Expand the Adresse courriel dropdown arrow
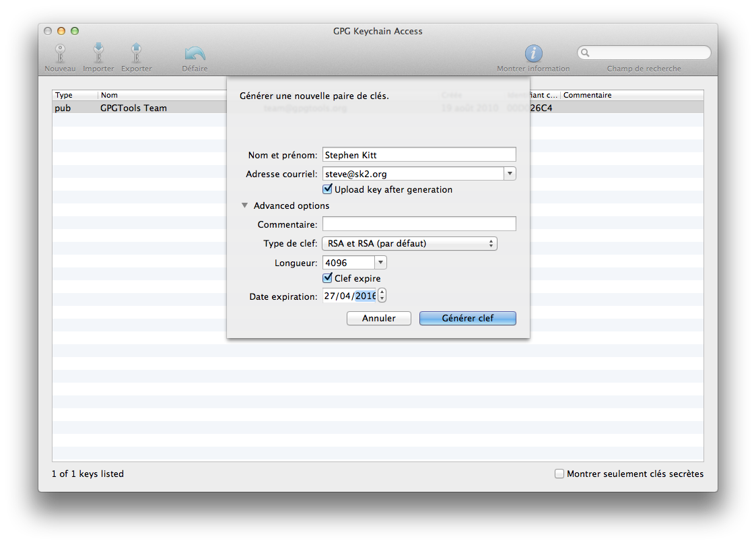Image resolution: width=756 pixels, height=545 pixels. click(510, 174)
